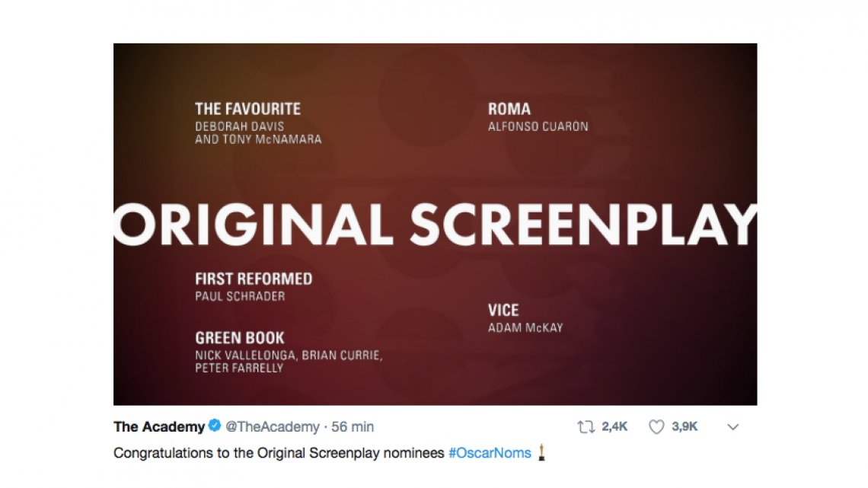This screenshot has width=868, height=488.
Task: Click THE FAVOURITE title in the graphic
Action: [247, 109]
